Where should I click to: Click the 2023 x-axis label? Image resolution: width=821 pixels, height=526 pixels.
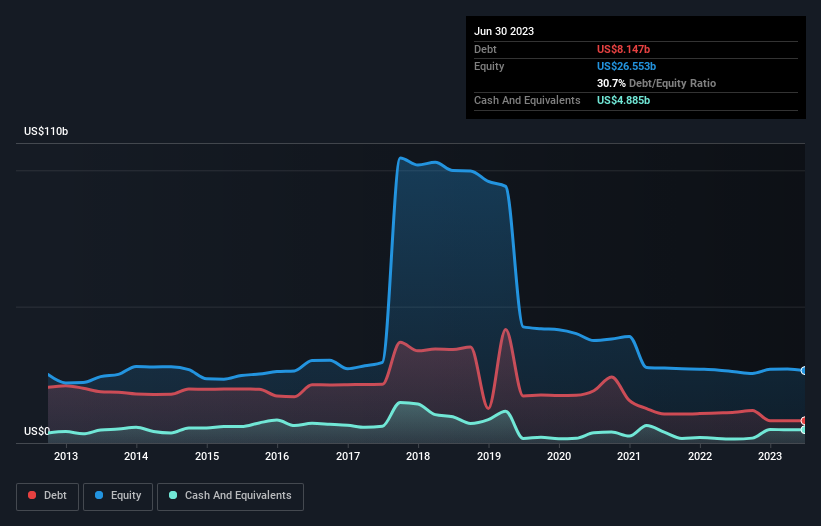tap(770, 456)
